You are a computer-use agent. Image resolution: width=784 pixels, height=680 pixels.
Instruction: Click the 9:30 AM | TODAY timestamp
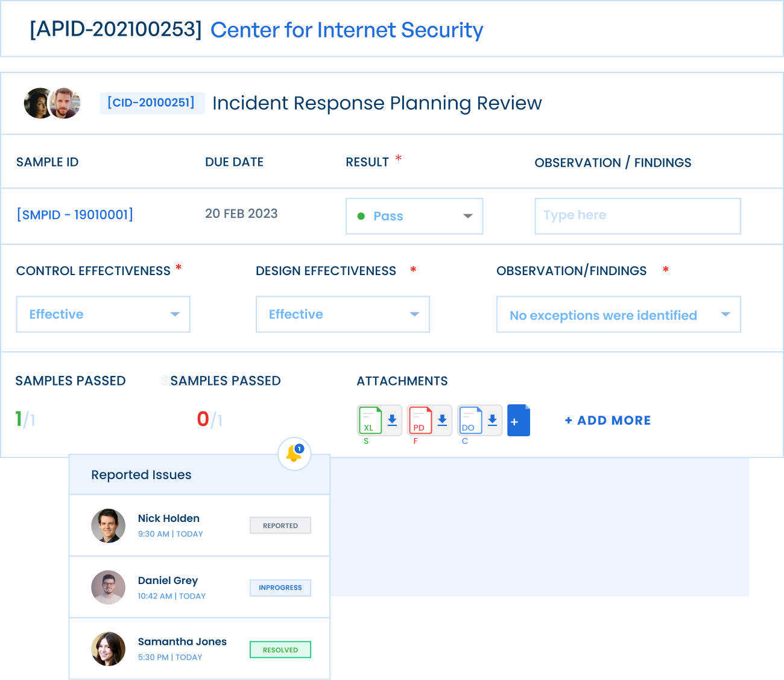(x=171, y=534)
